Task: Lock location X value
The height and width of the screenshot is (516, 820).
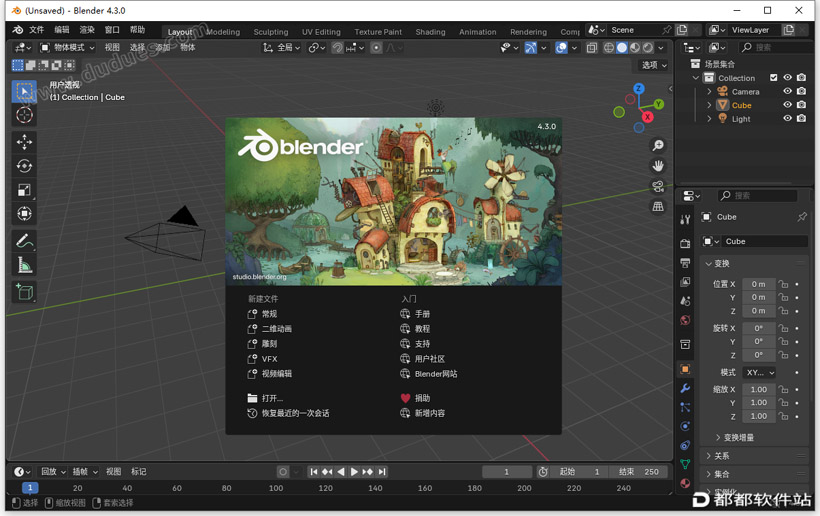Action: (783, 284)
